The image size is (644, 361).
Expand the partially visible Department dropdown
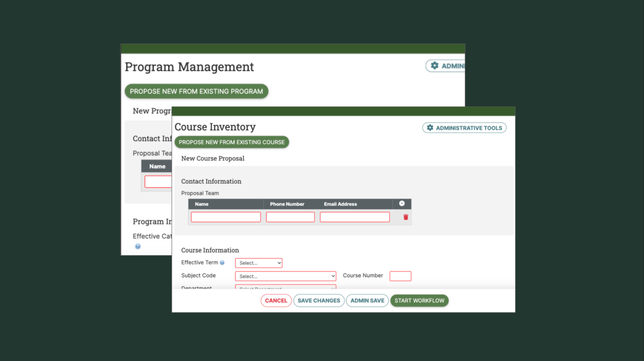[285, 287]
